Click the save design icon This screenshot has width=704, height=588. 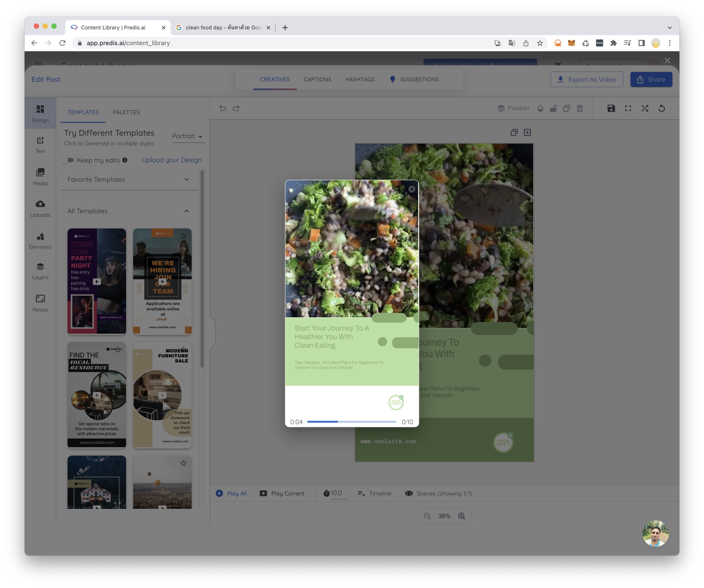pos(611,108)
